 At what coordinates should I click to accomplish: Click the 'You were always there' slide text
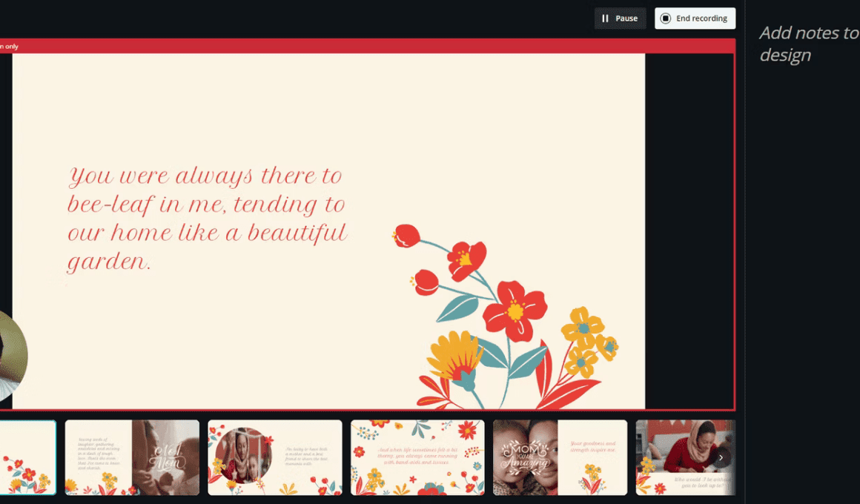[207, 218]
